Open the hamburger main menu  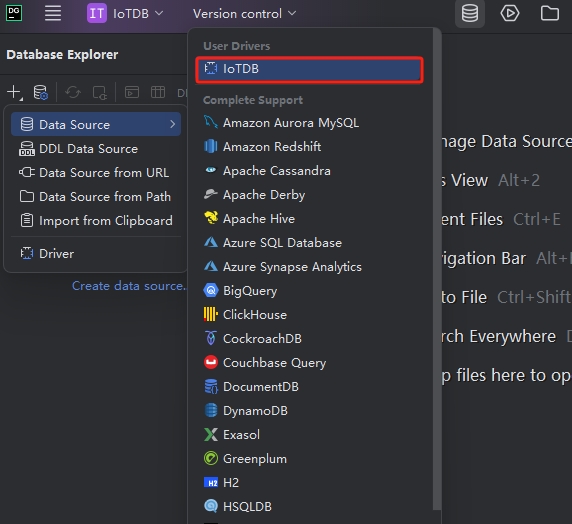pyautogui.click(x=53, y=14)
